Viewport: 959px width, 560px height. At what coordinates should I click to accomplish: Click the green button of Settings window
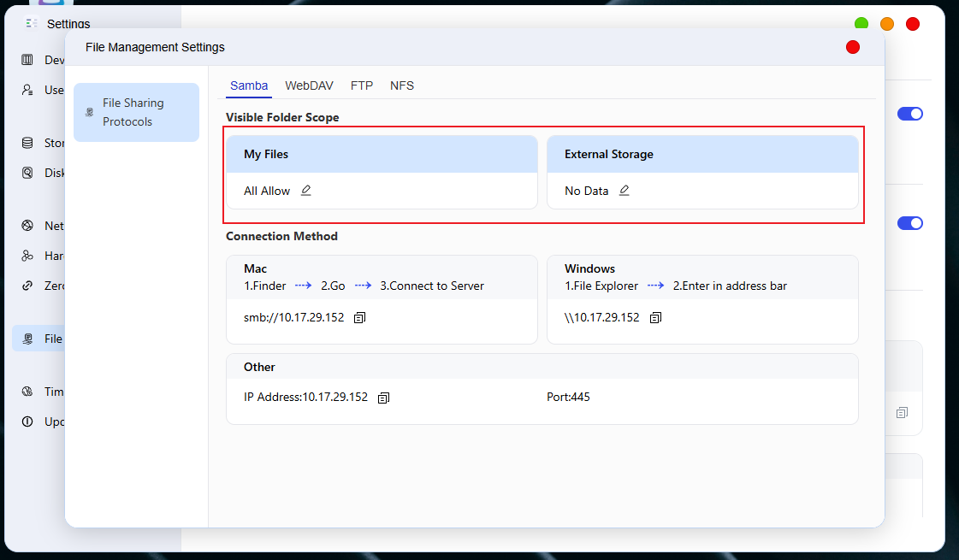[861, 24]
